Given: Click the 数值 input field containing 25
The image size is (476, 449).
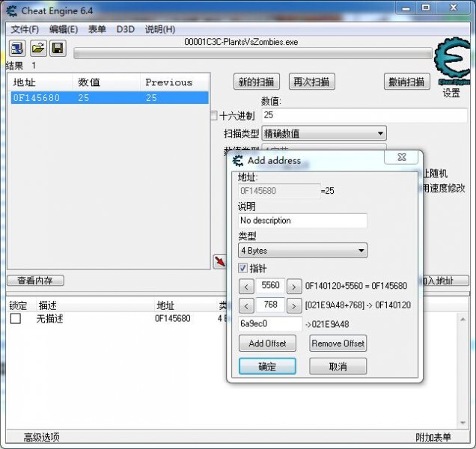Looking at the screenshot, I should coord(364,115).
